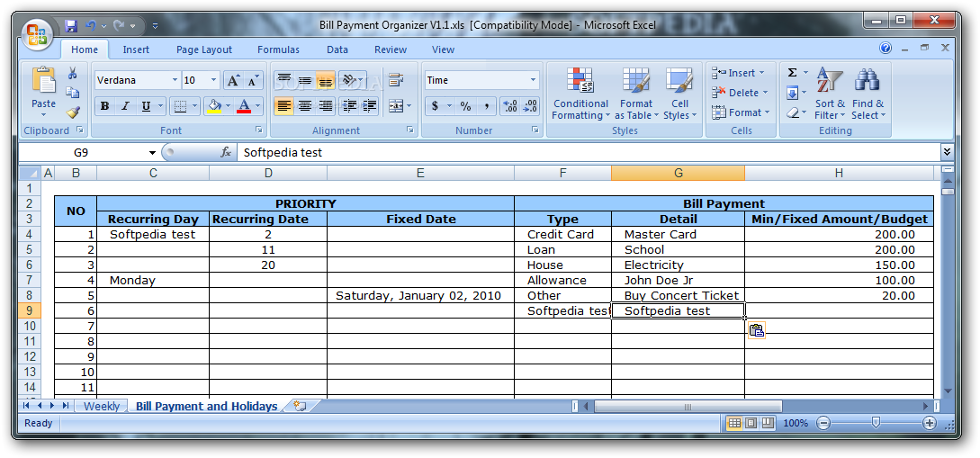The height and width of the screenshot is (458, 980).
Task: Activate the Format Painter brush
Action: [x=73, y=112]
